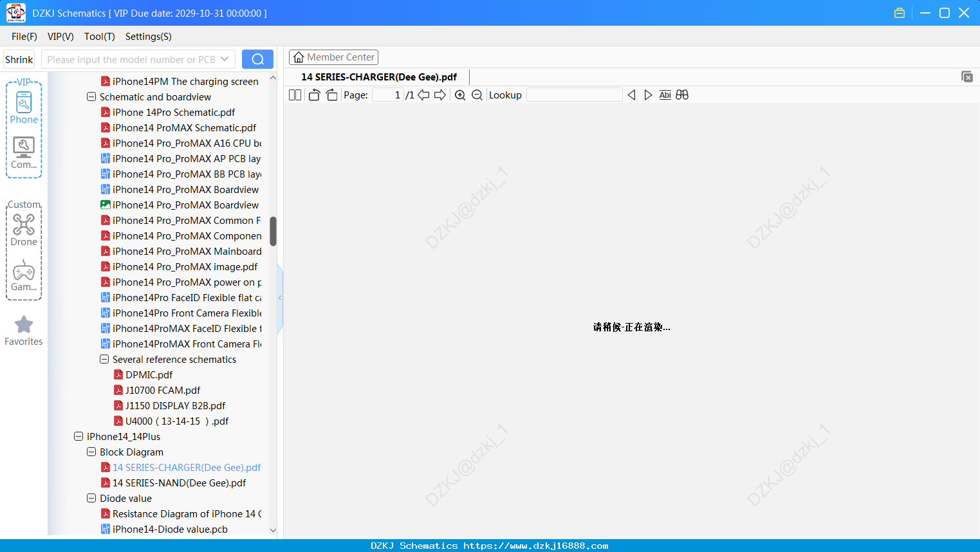Open iPhone14 Pro_ProMAX power on file

(x=181, y=282)
